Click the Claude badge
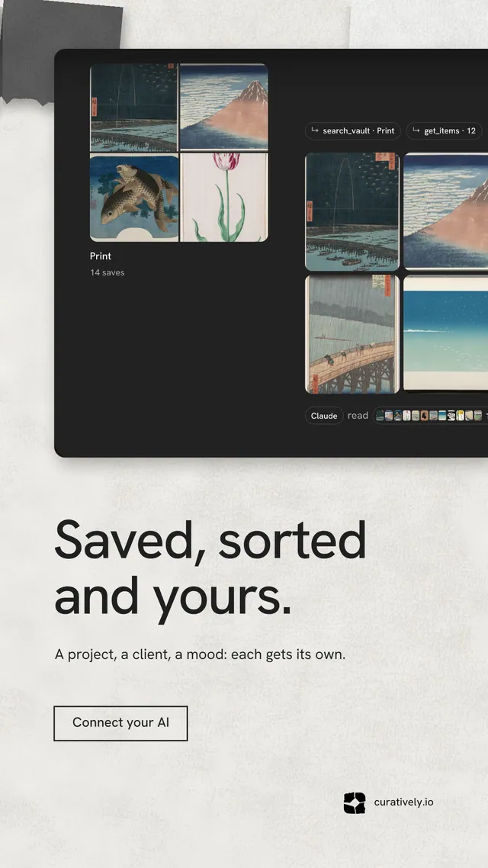488x868 pixels. [x=324, y=416]
